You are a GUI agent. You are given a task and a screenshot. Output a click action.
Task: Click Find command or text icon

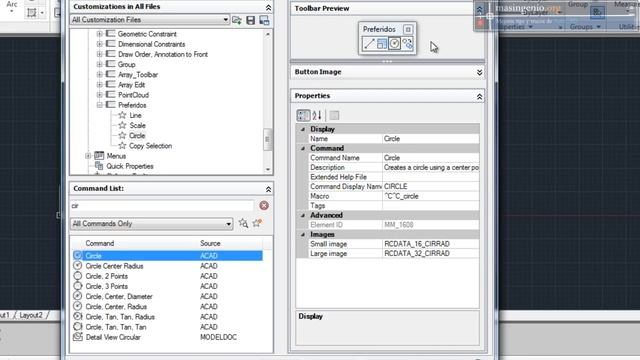point(243,223)
